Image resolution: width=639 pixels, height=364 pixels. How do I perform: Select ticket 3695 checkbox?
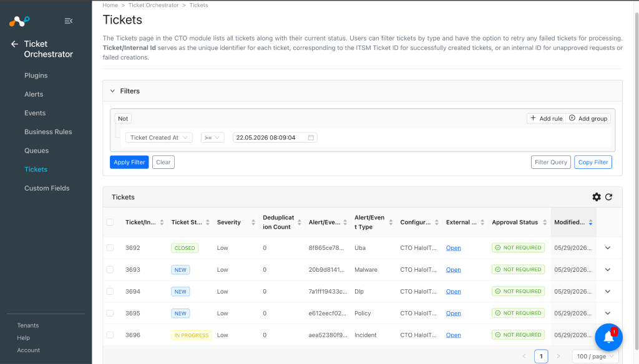click(x=110, y=313)
